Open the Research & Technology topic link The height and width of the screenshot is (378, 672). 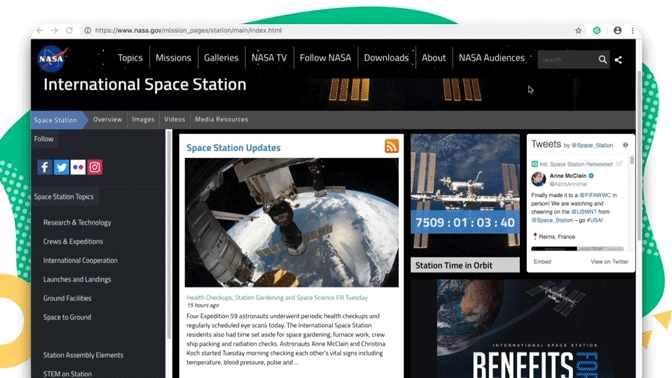coord(77,222)
